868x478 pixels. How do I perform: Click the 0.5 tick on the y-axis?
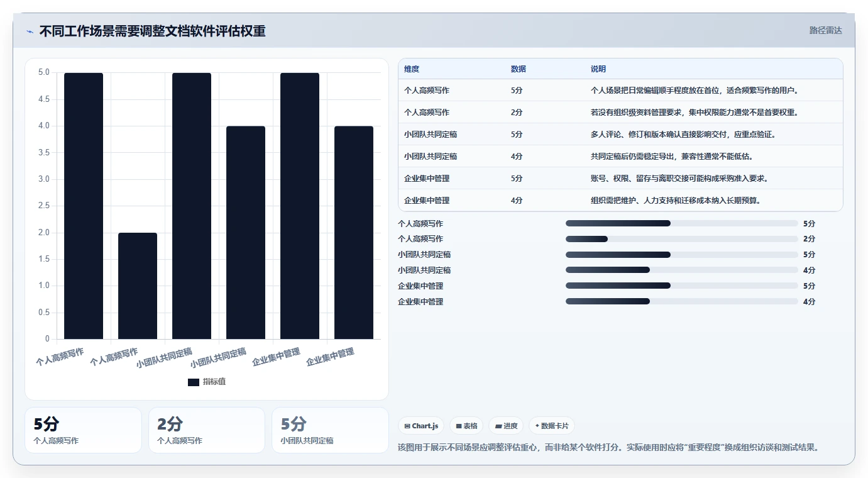point(44,313)
